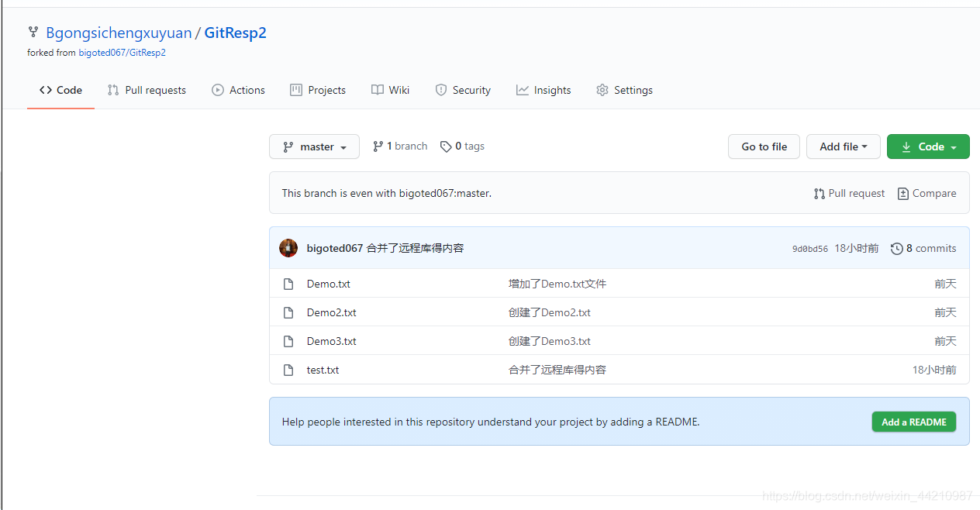This screenshot has width=980, height=510.
Task: Open test.txt row commit message '合并了远程库得内容'
Action: 557,370
